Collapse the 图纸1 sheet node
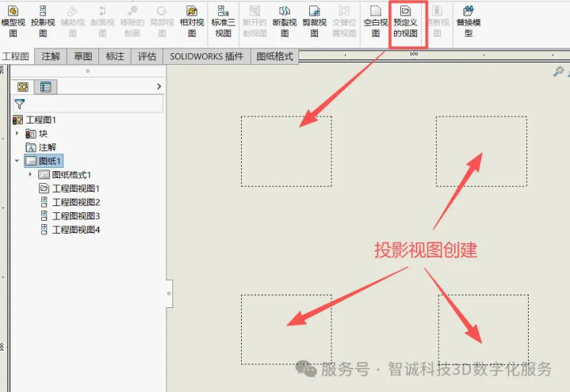Screen dimensions: 570x392 coord(17,161)
